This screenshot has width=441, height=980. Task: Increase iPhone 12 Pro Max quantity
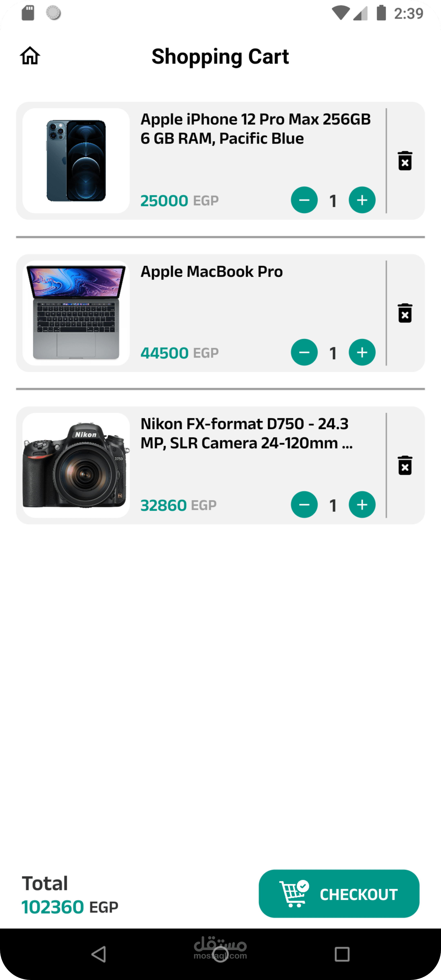coord(362,200)
